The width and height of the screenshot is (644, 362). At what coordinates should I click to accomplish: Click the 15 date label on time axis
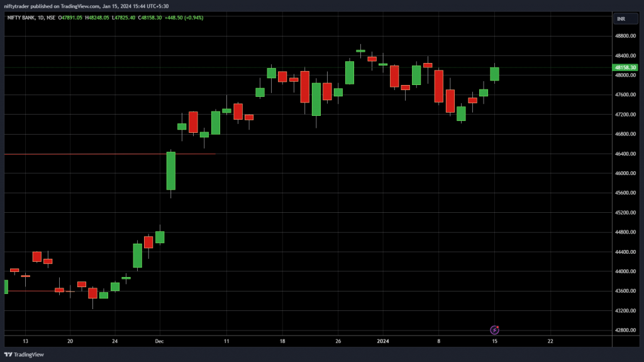click(x=494, y=341)
